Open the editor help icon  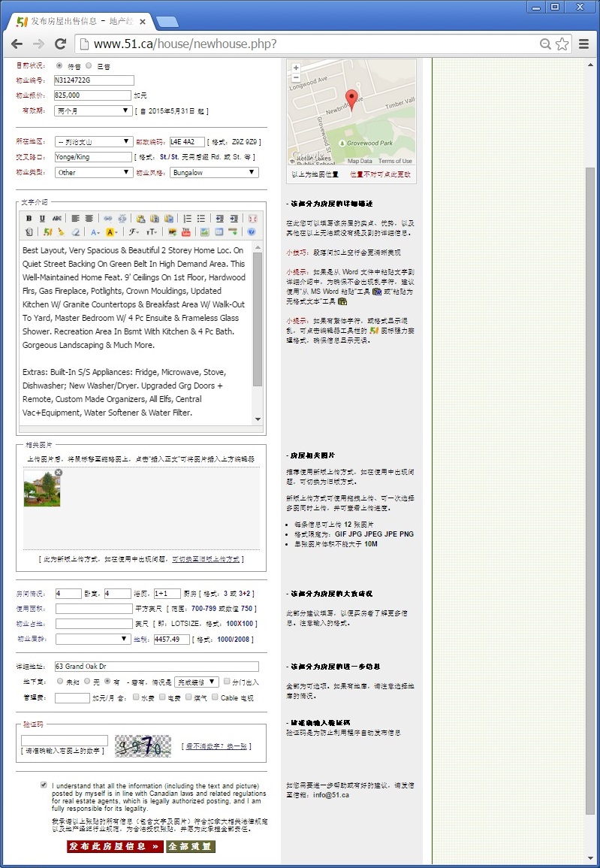[252, 232]
